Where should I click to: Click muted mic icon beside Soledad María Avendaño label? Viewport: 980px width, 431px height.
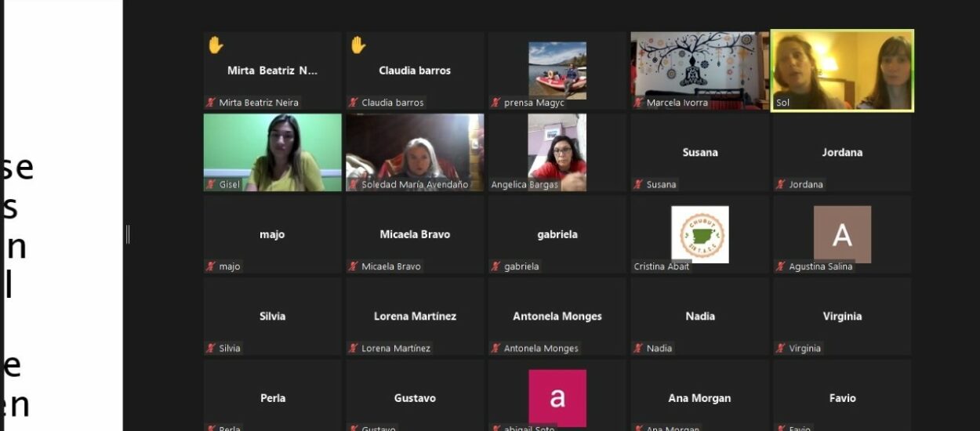tap(354, 185)
